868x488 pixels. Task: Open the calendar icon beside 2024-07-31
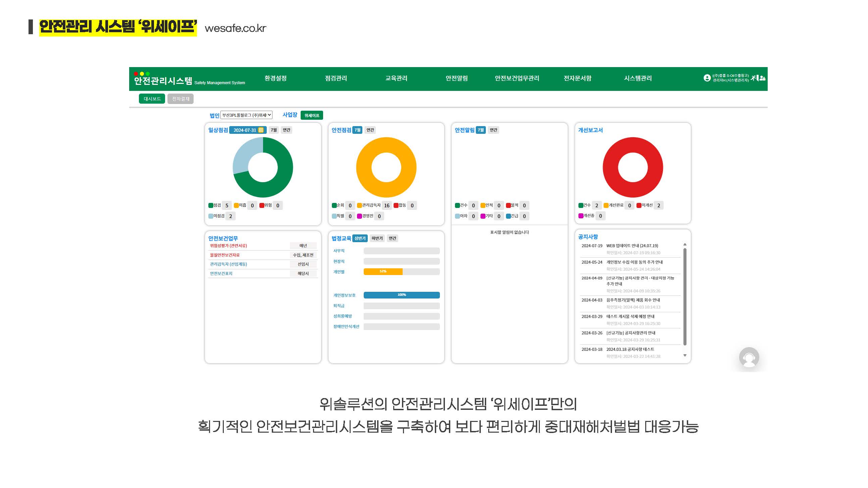click(x=261, y=130)
